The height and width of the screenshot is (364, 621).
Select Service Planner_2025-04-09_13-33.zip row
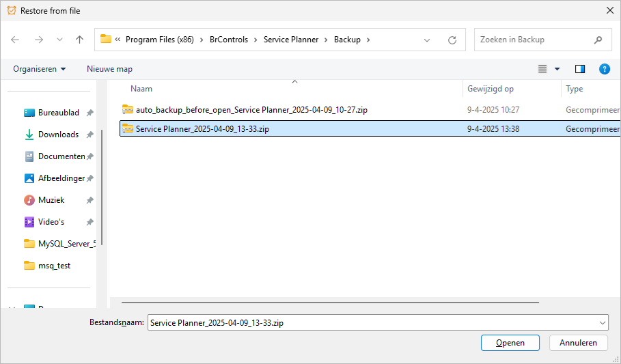click(x=370, y=128)
